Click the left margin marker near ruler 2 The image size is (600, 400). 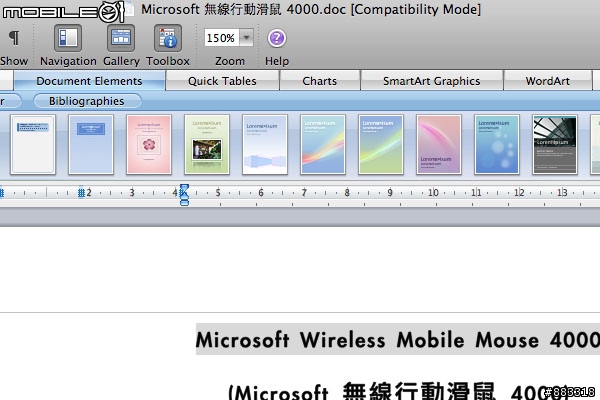pyautogui.click(x=81, y=193)
